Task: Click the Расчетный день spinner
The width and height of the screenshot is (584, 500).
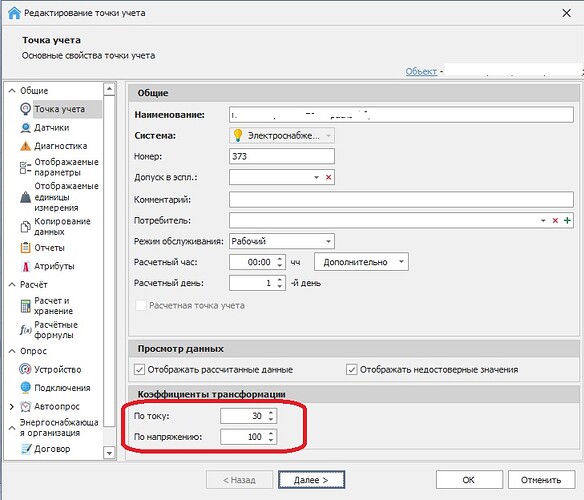Action: (x=280, y=283)
